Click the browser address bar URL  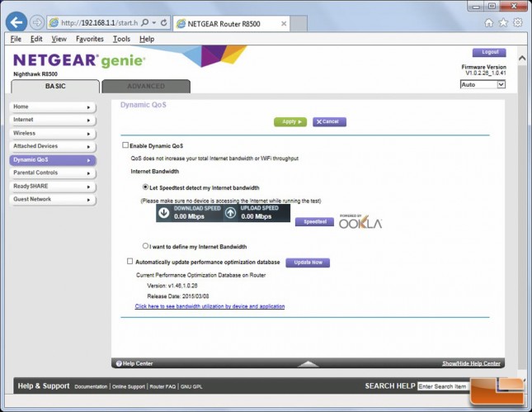[x=99, y=23]
